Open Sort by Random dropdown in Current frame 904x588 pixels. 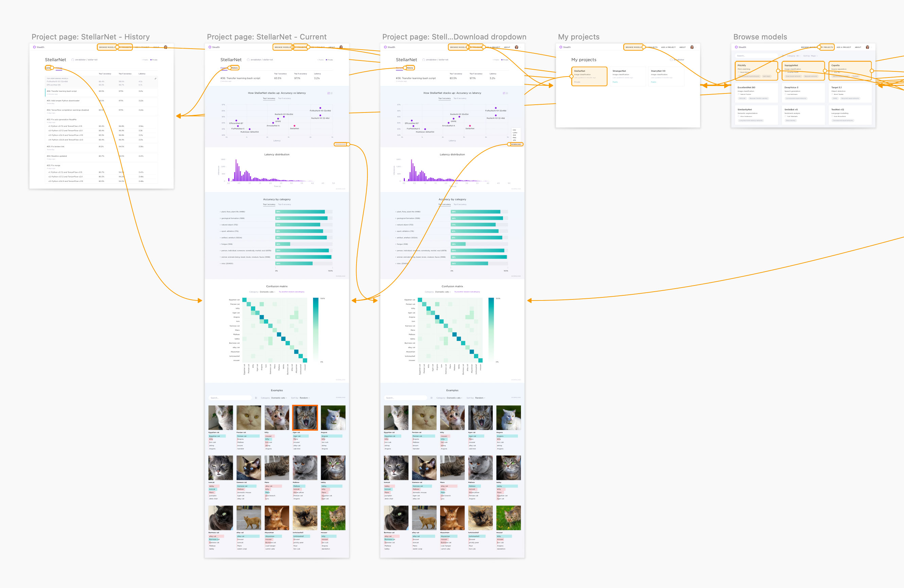tap(305, 398)
